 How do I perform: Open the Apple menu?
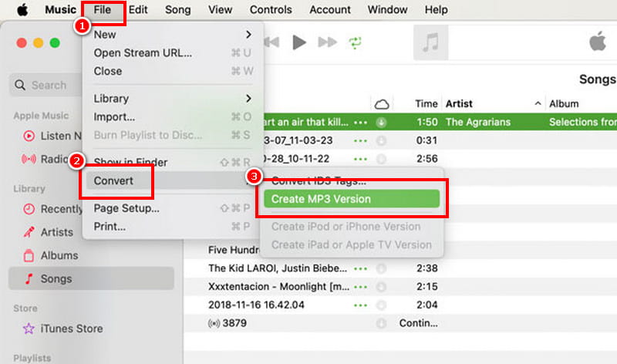(22, 10)
